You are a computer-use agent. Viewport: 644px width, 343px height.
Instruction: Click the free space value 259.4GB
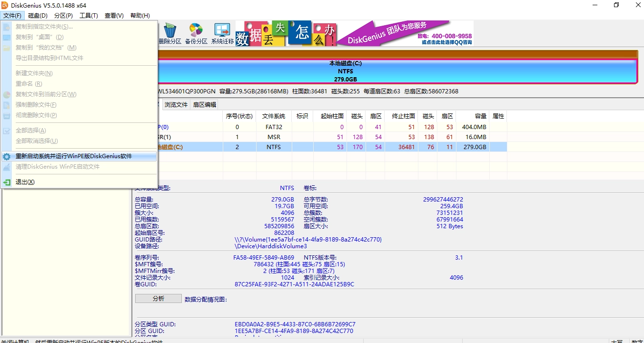click(x=452, y=206)
